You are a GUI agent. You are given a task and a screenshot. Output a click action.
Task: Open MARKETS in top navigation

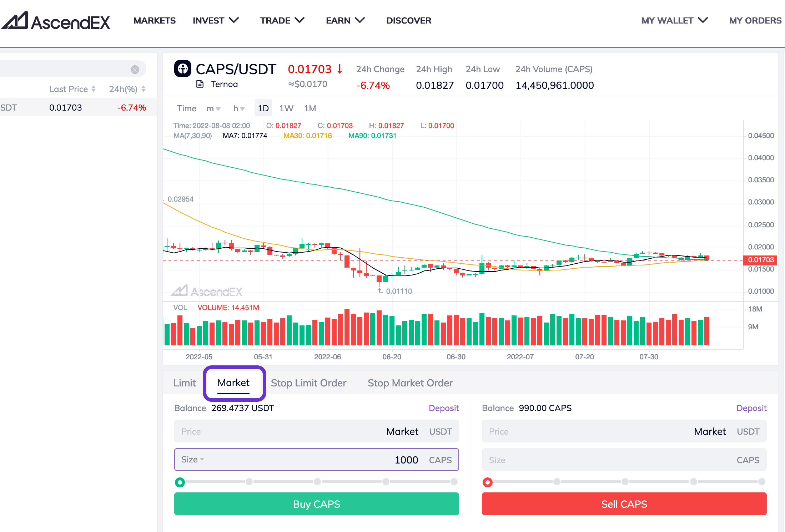point(155,21)
